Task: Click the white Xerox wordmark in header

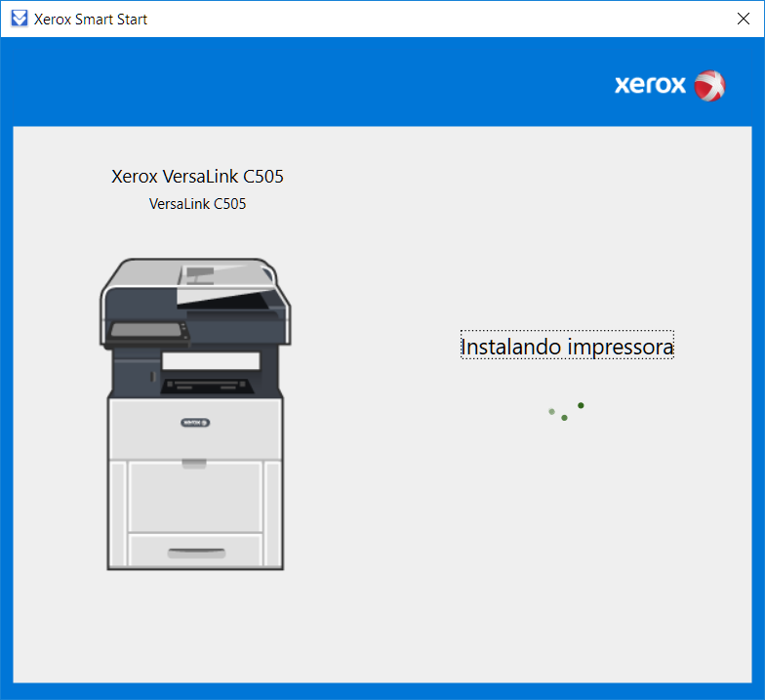Action: (650, 86)
